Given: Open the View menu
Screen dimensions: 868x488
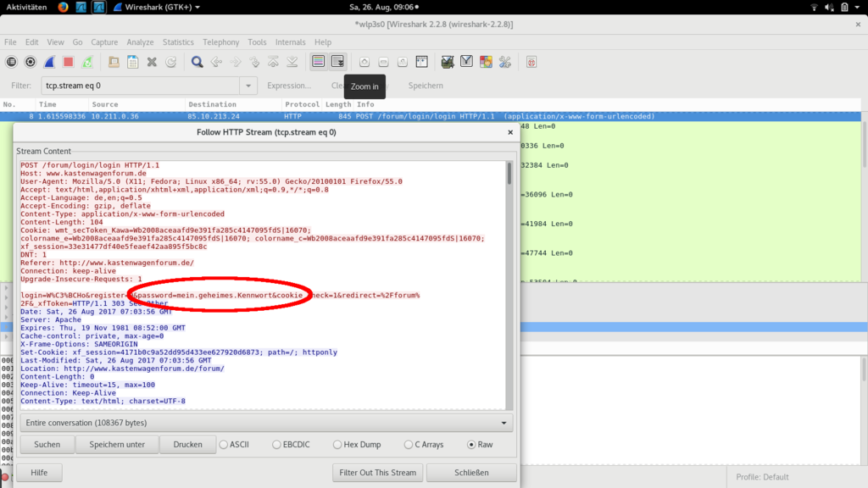Looking at the screenshot, I should (x=55, y=42).
